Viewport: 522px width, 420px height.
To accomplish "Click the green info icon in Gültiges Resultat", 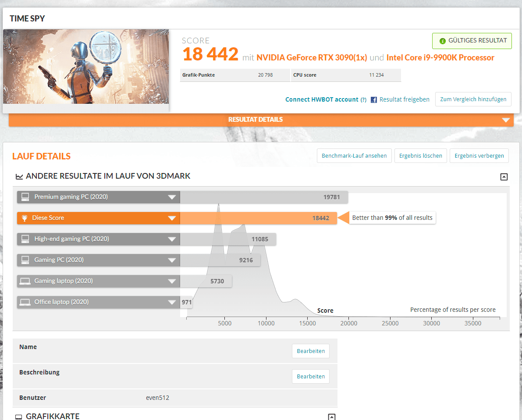I will pos(442,41).
